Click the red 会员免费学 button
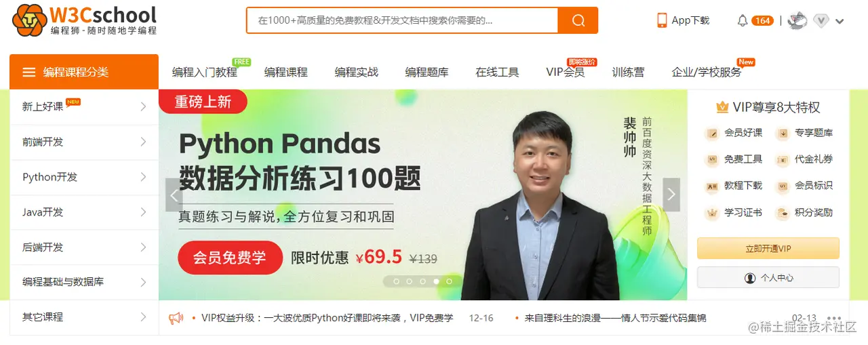Viewport: 868px width, 345px height. coord(230,258)
